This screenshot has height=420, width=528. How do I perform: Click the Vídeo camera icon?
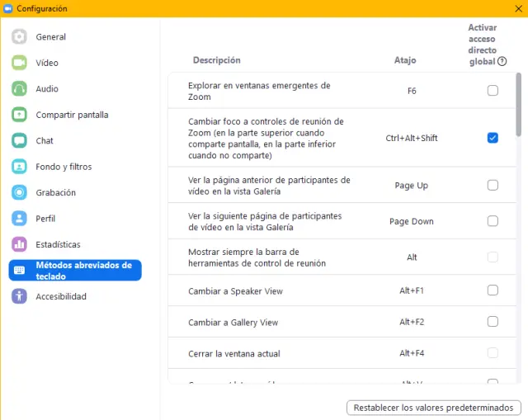click(20, 63)
